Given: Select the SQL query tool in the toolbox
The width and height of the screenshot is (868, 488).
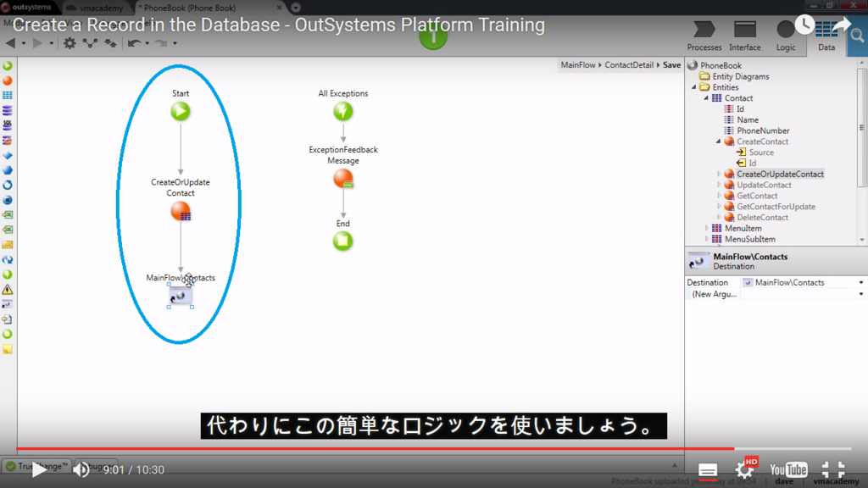Looking at the screenshot, I should click(x=7, y=125).
